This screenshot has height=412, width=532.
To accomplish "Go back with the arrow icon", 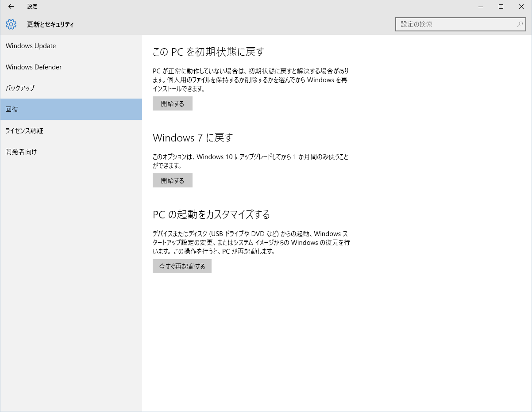I will click(11, 7).
